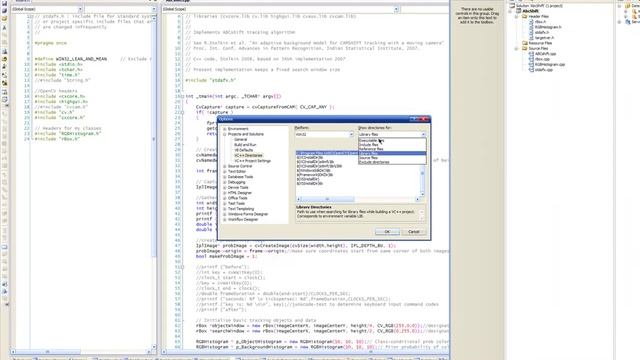Click the Source Files folder icon
The height and width of the screenshot is (360, 640).
point(525,48)
